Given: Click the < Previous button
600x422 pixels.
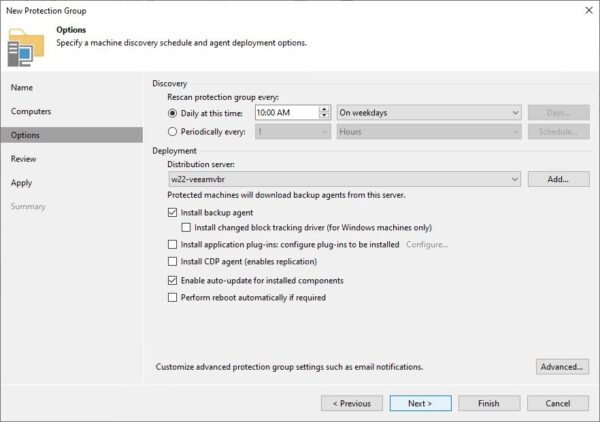Looking at the screenshot, I should pos(352,403).
